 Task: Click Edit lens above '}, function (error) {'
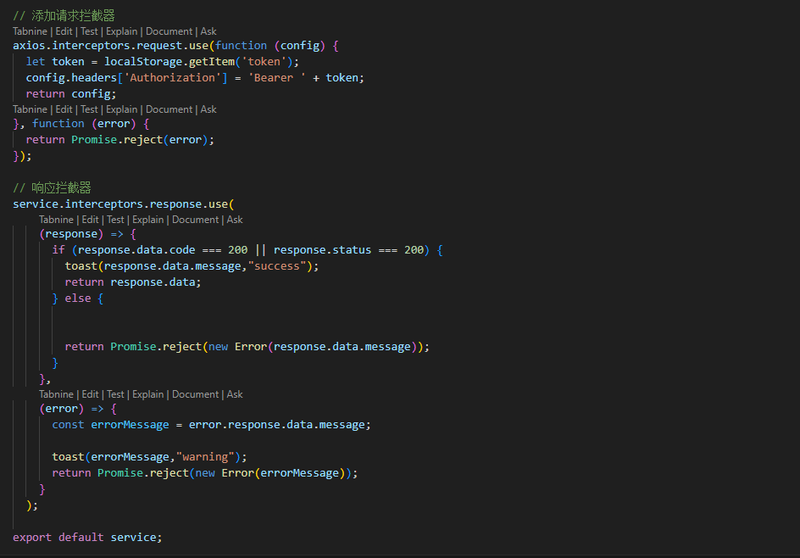pyautogui.click(x=64, y=110)
